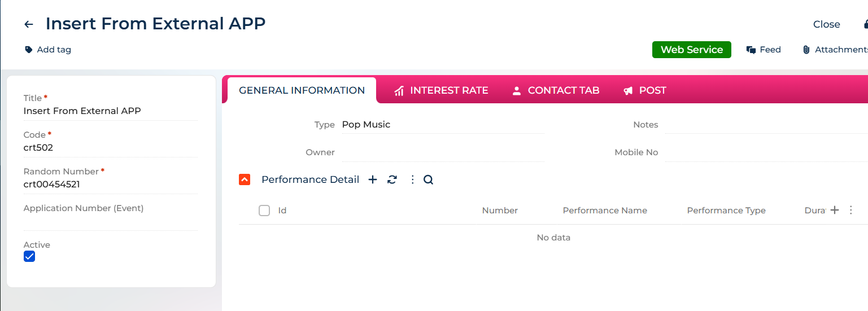Add a new Performance Detail row

pyautogui.click(x=373, y=179)
